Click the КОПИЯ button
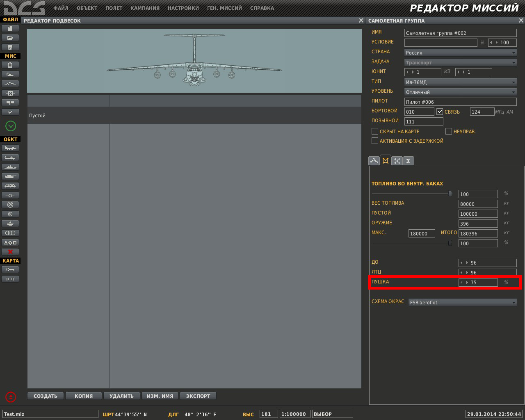 (84, 396)
